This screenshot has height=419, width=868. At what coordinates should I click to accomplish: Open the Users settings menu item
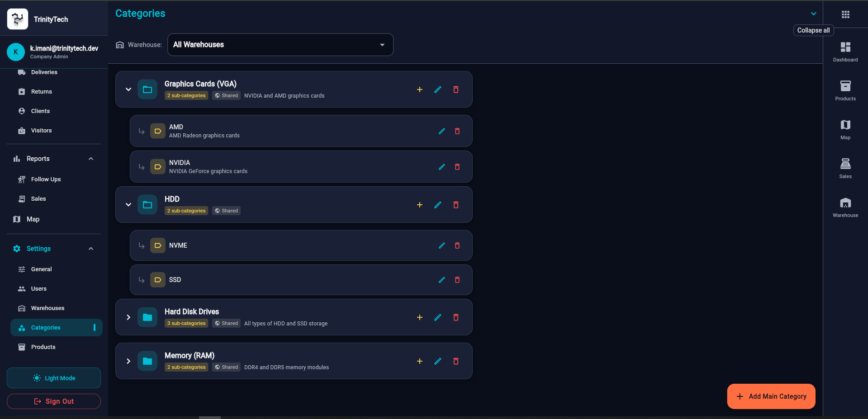[38, 288]
